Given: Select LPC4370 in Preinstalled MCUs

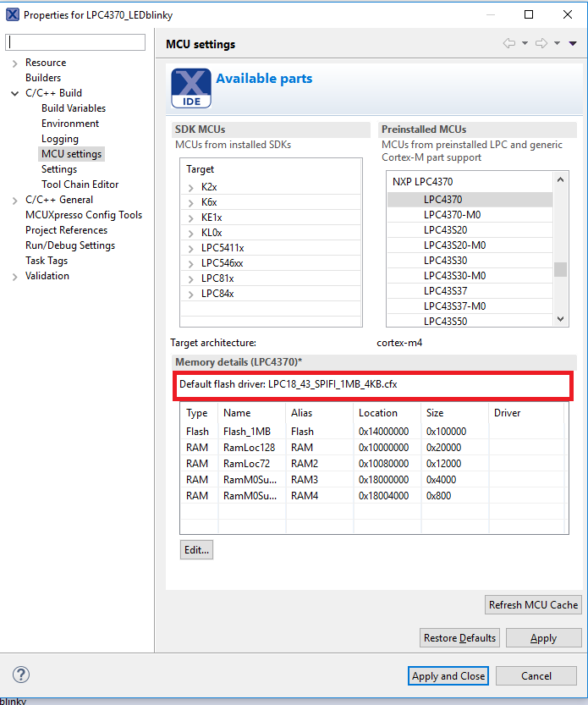Looking at the screenshot, I should click(x=470, y=199).
